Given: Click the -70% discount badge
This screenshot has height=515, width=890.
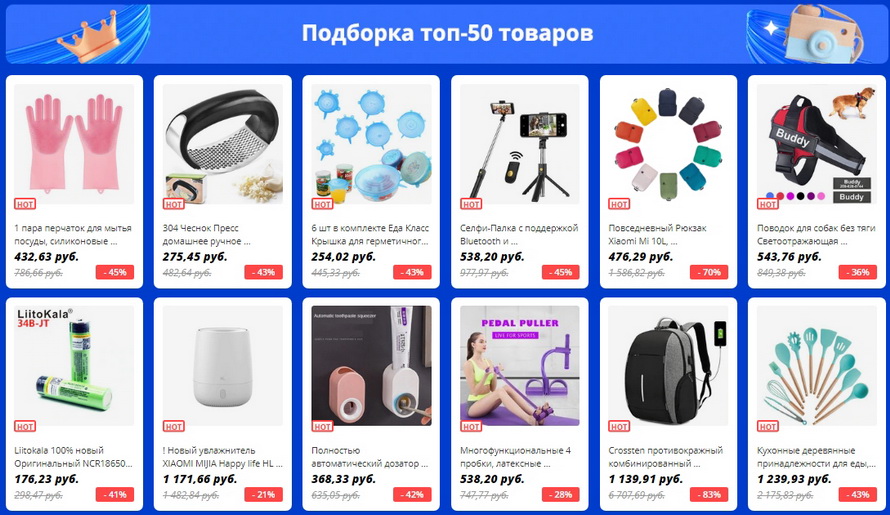Looking at the screenshot, I should click(709, 272).
